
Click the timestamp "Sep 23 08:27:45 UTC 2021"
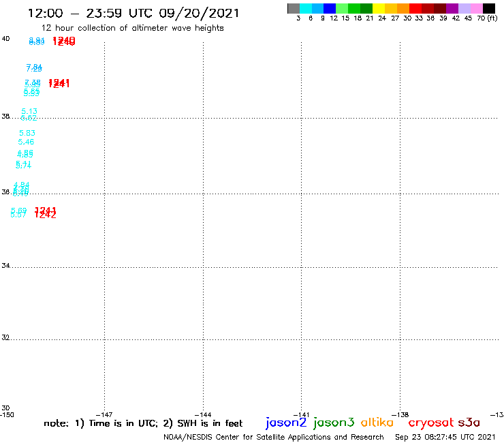(445, 437)
